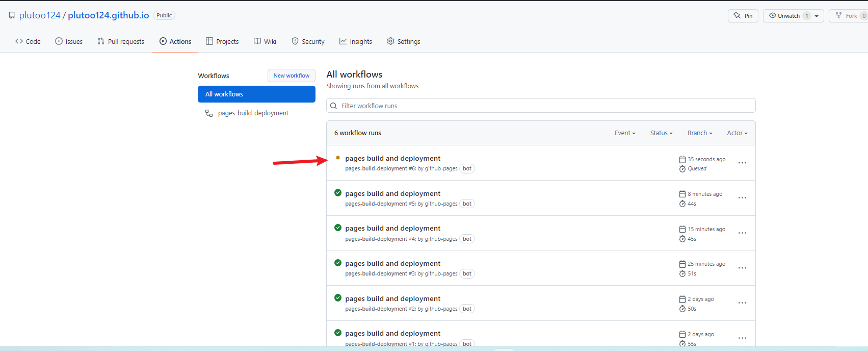The width and height of the screenshot is (868, 351).
Task: Focus the Filter workflow runs field
Action: pyautogui.click(x=541, y=106)
